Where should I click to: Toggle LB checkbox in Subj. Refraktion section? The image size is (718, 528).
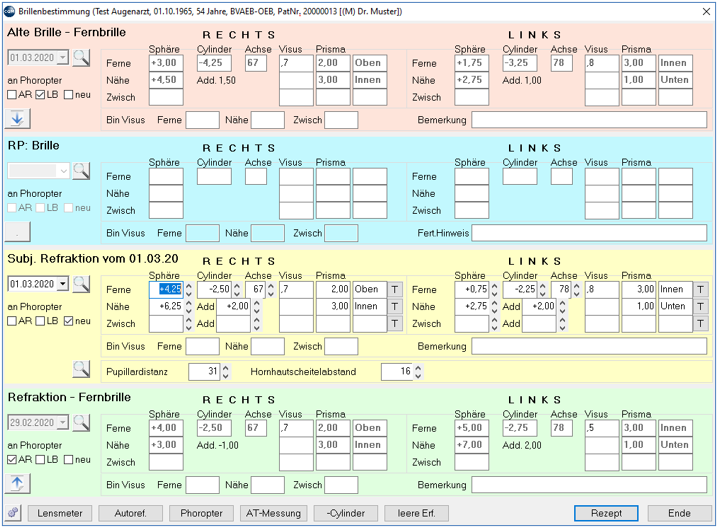40,321
